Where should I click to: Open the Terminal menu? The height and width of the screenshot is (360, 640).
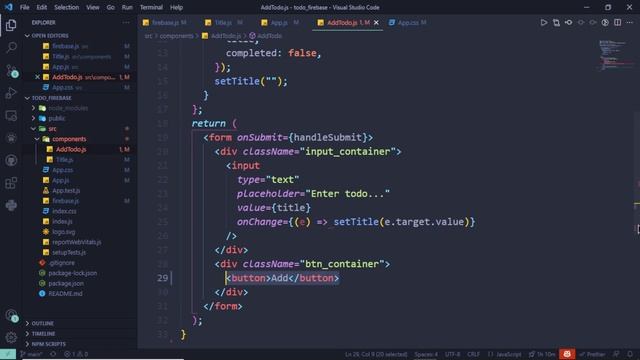pos(151,7)
